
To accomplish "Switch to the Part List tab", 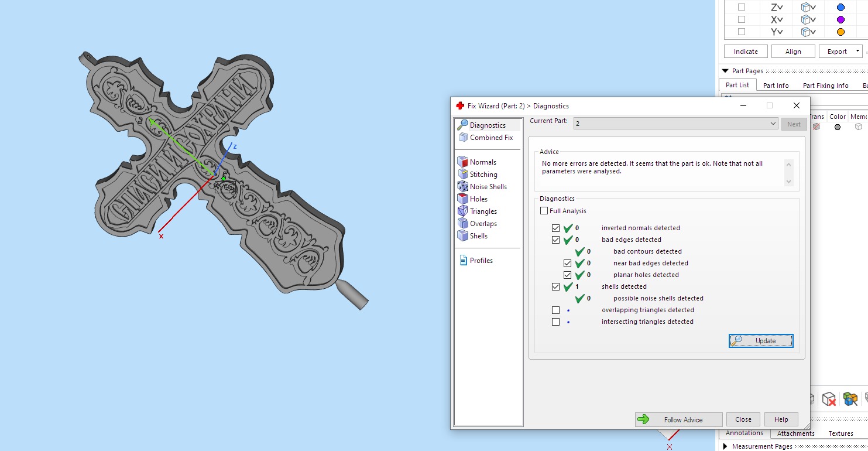I will [737, 85].
